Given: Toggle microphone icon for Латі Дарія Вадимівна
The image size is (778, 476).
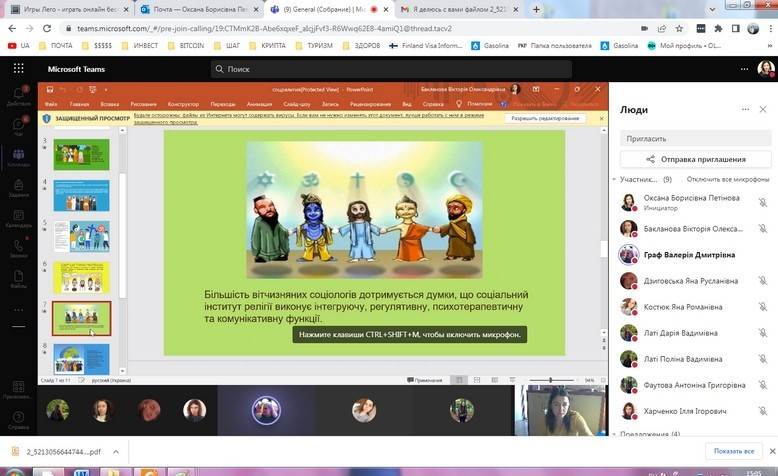Looking at the screenshot, I should click(x=763, y=333).
